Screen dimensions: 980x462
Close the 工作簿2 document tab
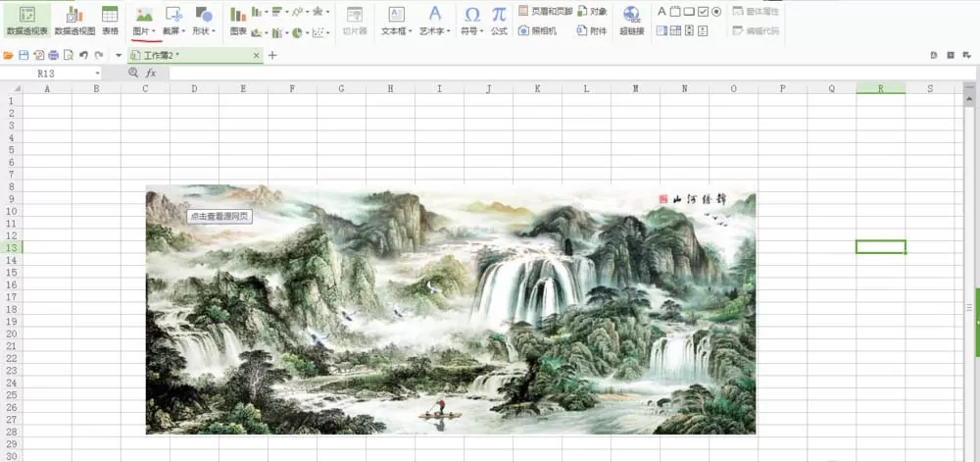click(x=256, y=56)
